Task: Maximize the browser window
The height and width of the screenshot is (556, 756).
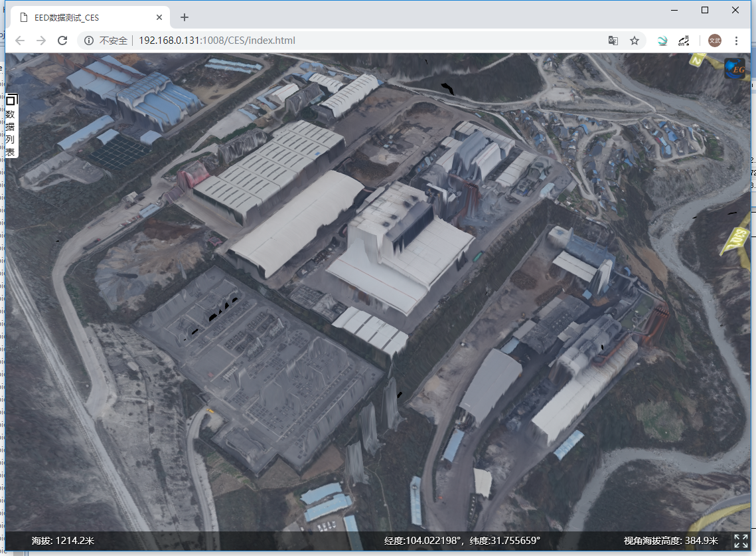Action: point(705,10)
